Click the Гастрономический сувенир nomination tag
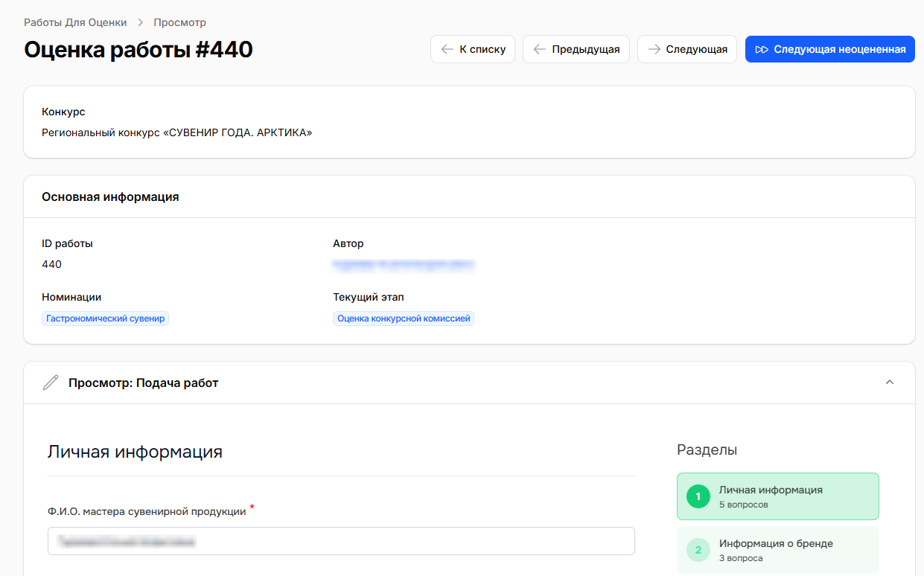This screenshot has height=576, width=924. [x=105, y=319]
